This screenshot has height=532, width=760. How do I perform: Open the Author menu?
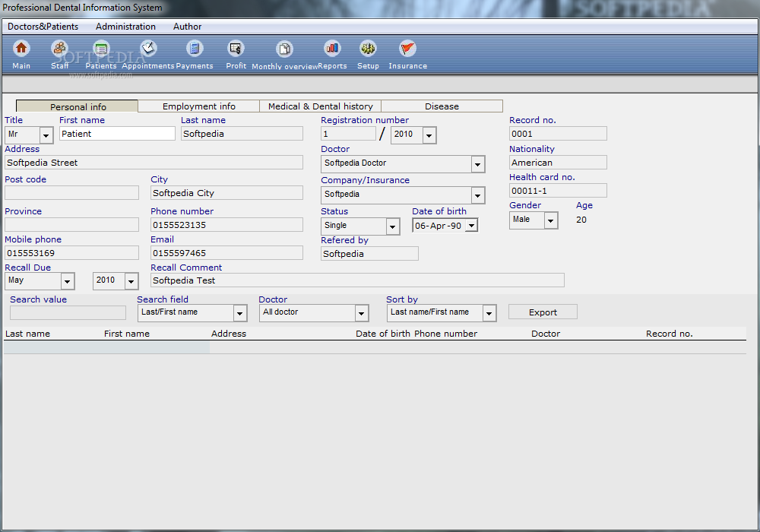pyautogui.click(x=187, y=27)
